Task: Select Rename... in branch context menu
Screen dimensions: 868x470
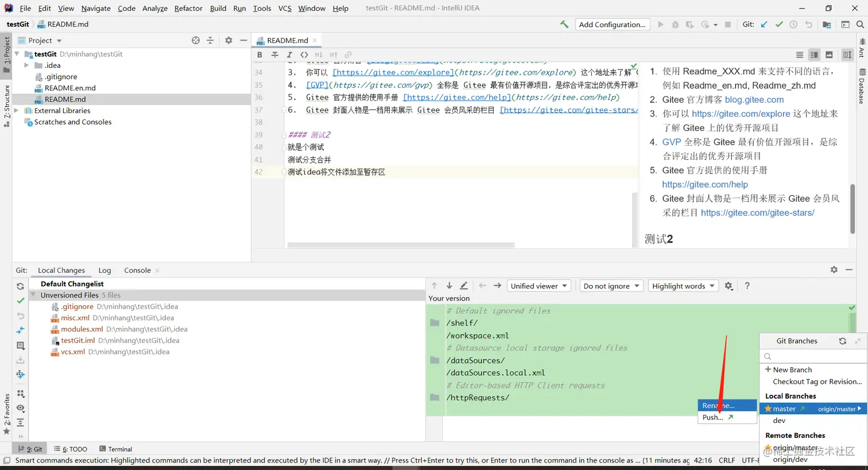Action: (x=727, y=405)
